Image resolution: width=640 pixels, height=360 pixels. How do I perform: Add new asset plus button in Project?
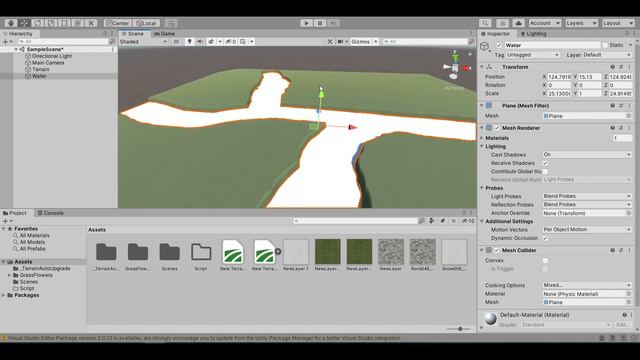5,221
